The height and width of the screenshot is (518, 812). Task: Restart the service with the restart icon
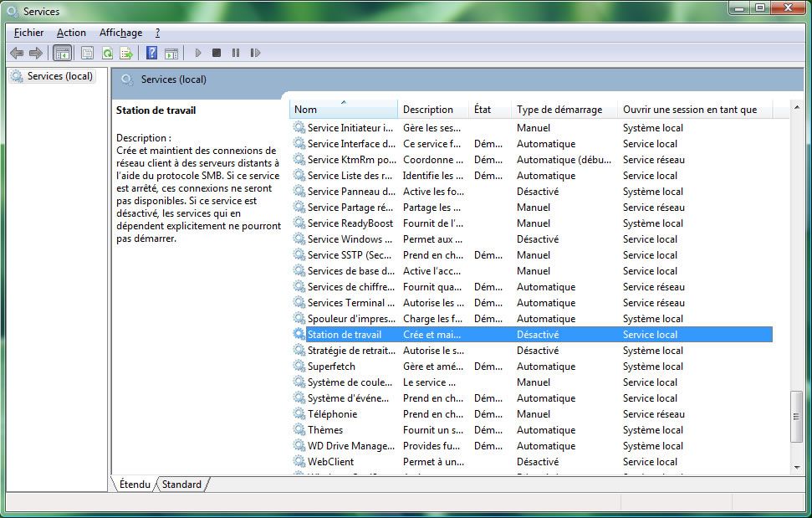click(255, 53)
